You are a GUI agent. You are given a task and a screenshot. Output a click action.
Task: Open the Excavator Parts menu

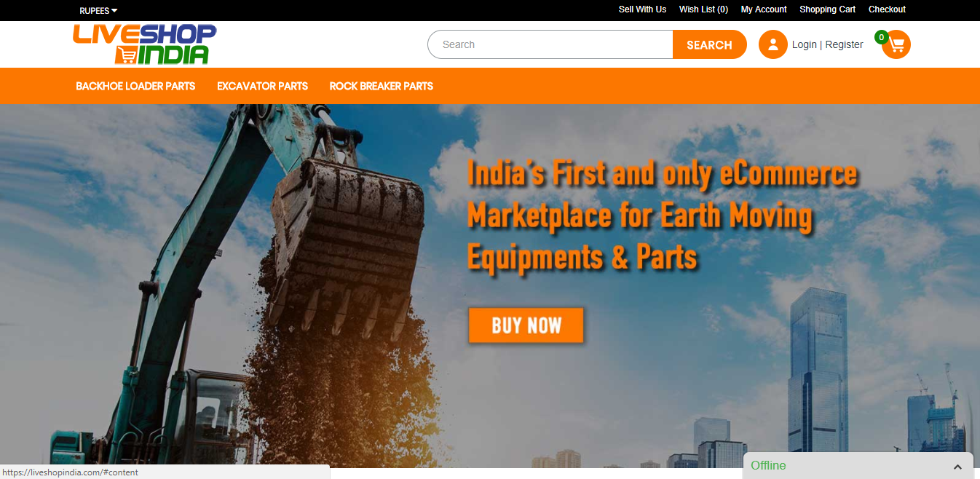pos(262,86)
